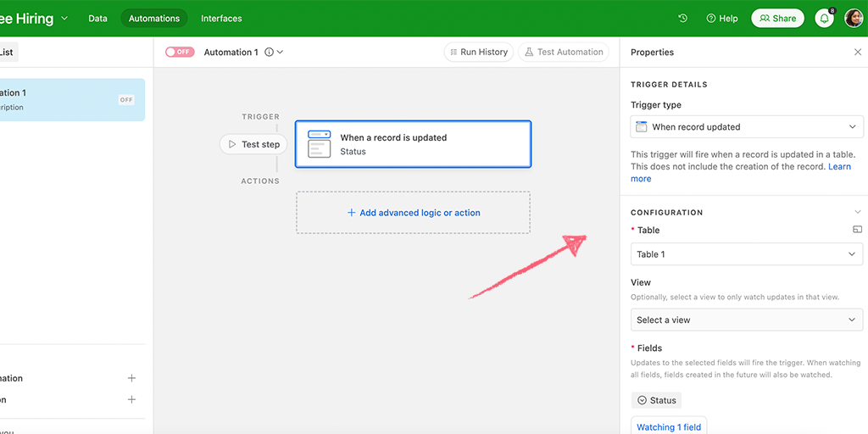This screenshot has height=434, width=868.
Task: Open the user profile avatar
Action: (854, 18)
